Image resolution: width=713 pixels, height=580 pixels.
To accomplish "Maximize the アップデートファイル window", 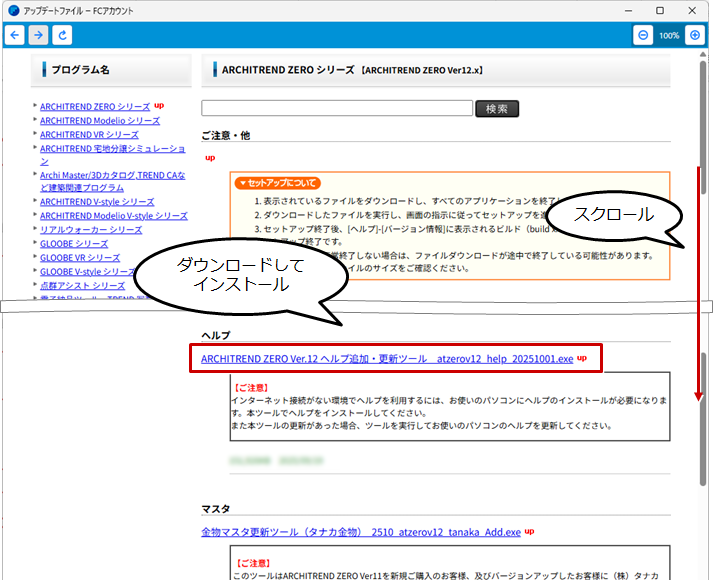I will click(660, 10).
